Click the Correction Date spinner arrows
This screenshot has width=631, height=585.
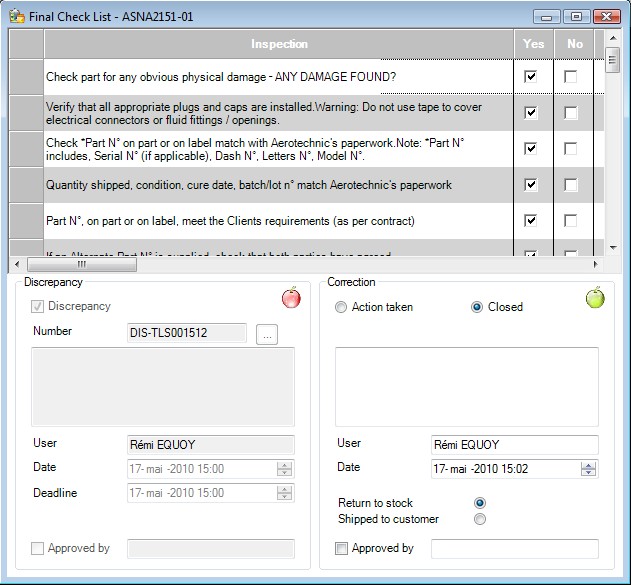589,468
